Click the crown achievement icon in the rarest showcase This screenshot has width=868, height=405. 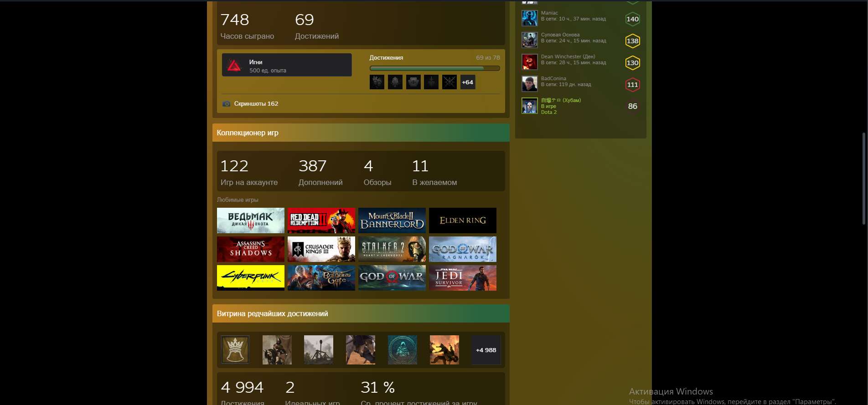coord(235,350)
